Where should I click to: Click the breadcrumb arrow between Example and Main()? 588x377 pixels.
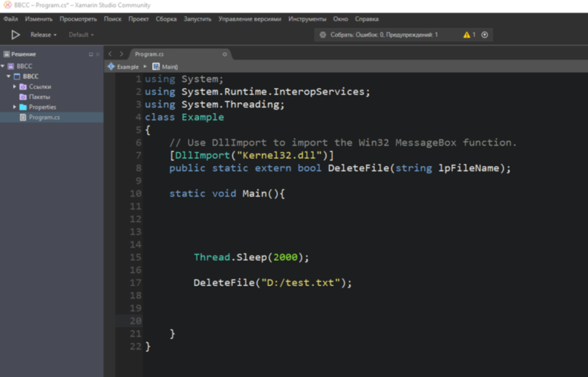click(x=145, y=66)
